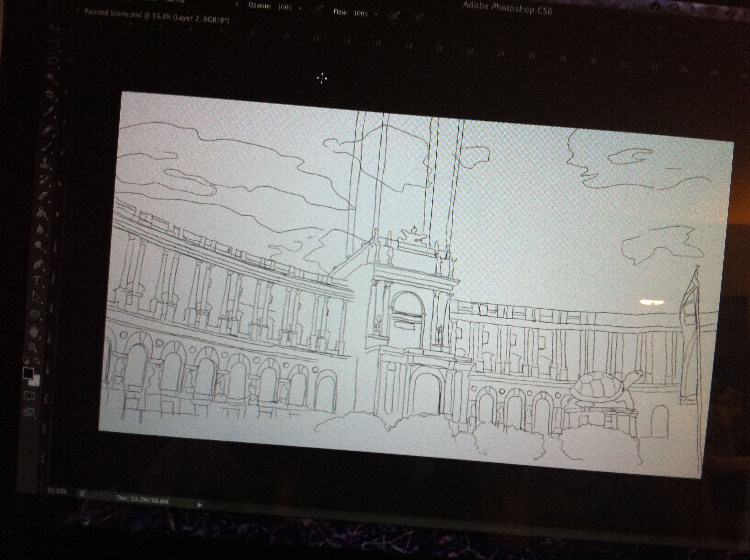
Task: Select the Eraser tool
Action: coord(43,196)
